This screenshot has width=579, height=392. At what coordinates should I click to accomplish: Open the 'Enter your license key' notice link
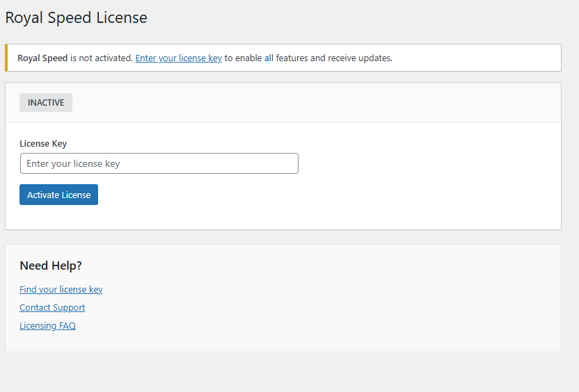point(179,58)
